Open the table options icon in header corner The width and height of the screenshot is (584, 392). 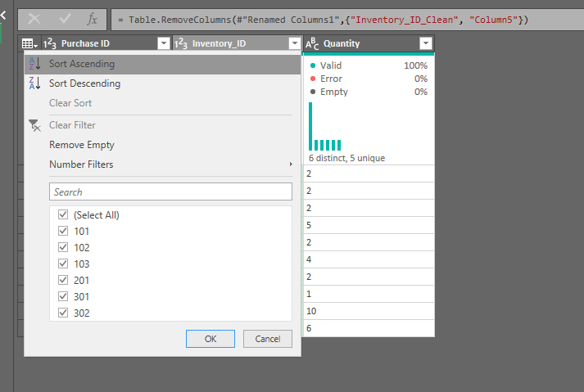[x=29, y=43]
